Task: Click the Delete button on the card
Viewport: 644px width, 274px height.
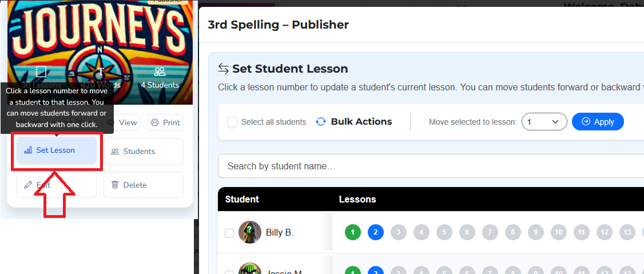Action: coord(144,185)
